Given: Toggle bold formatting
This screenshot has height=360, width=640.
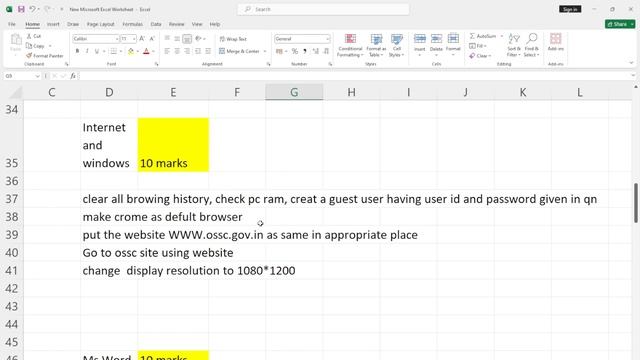Looking at the screenshot, I should (x=77, y=51).
